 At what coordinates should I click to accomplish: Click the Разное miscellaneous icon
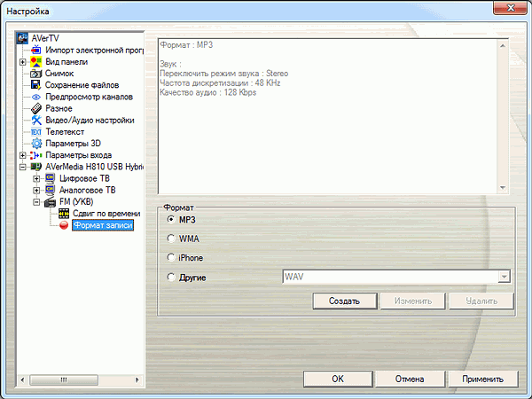click(36, 108)
